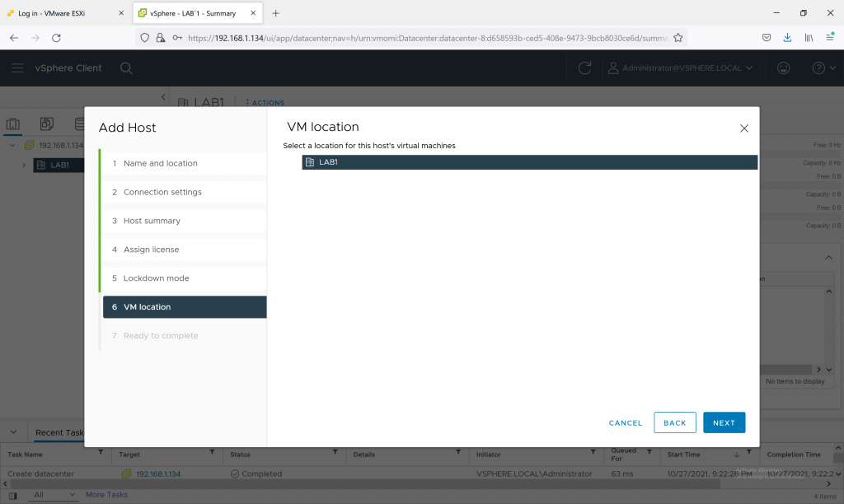The image size is (844, 504).
Task: Refresh the vSphere Client view
Action: point(584,68)
